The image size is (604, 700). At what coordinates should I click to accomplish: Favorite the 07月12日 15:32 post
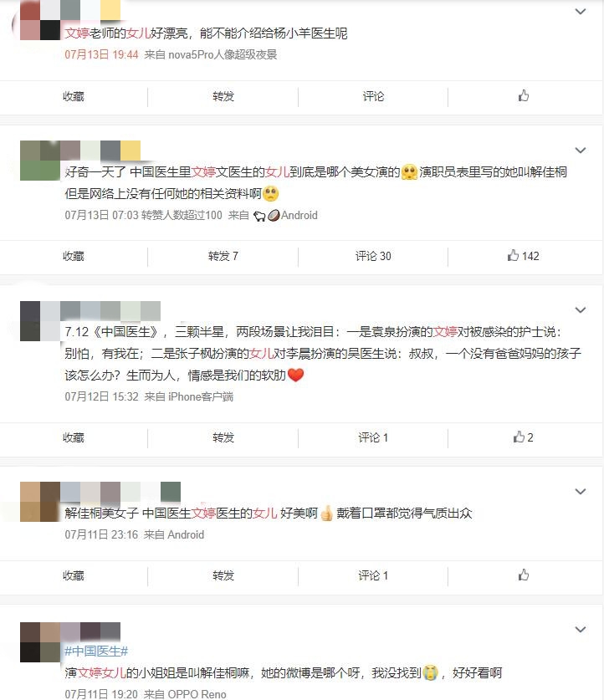(74, 437)
